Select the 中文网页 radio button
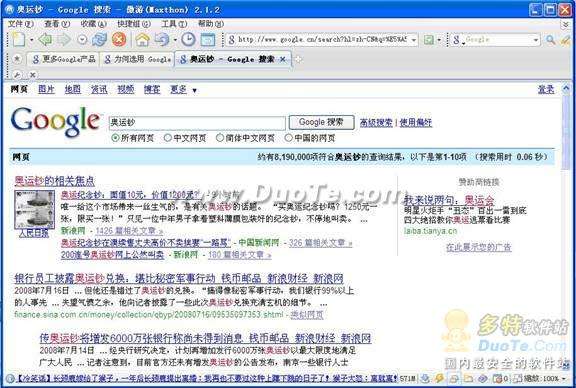This screenshot has height=388, width=576. coord(168,138)
